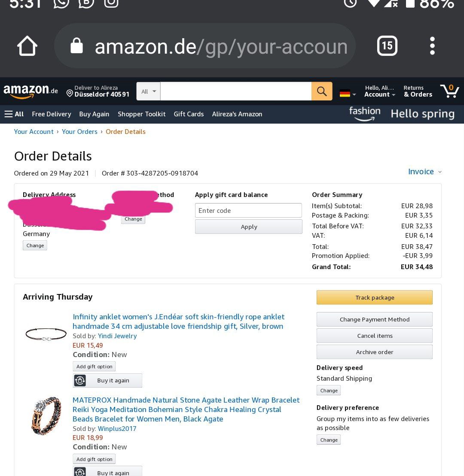Open the browser three-dot menu

pyautogui.click(x=432, y=46)
